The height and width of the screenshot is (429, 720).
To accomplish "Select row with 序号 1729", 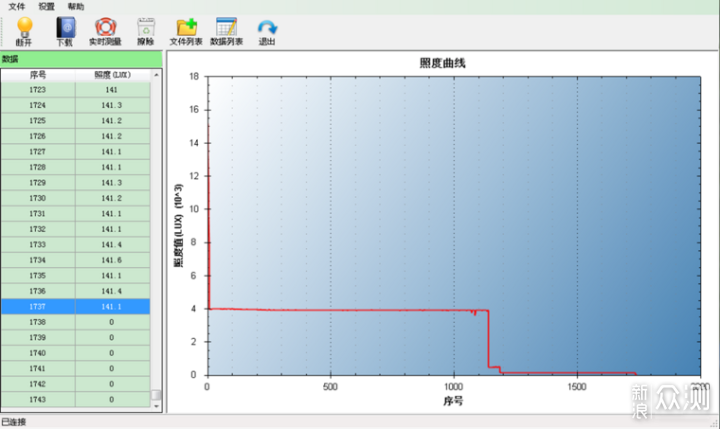I will coord(75,183).
